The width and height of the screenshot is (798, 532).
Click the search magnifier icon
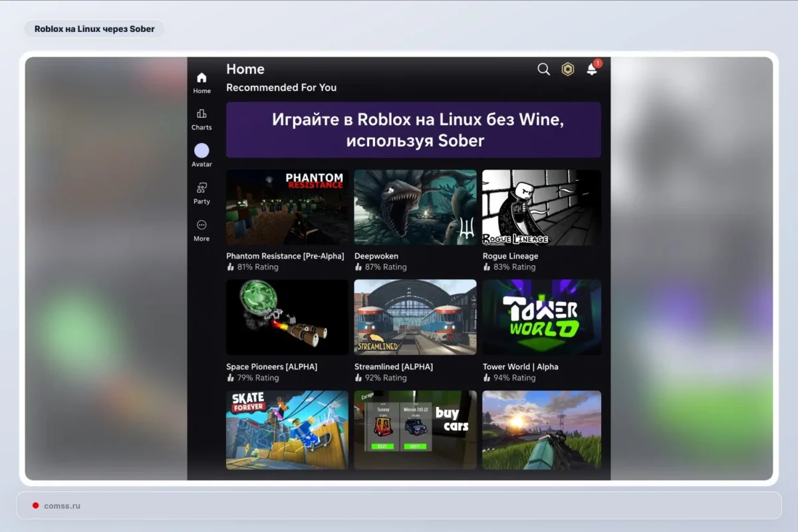click(543, 69)
